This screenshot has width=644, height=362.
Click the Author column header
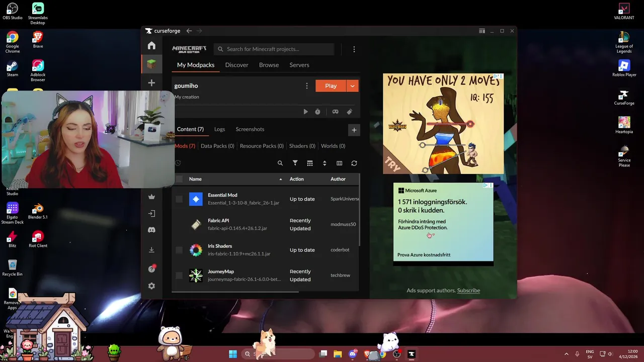(x=338, y=179)
